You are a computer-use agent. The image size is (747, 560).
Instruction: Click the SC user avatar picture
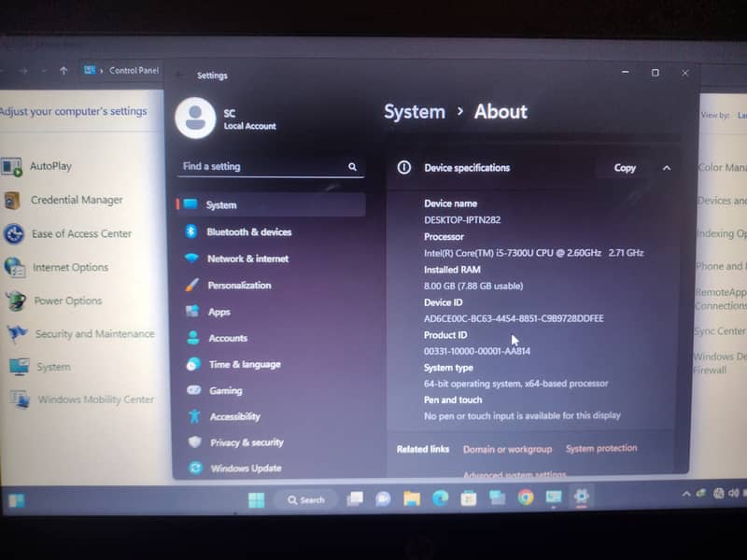[x=195, y=119]
